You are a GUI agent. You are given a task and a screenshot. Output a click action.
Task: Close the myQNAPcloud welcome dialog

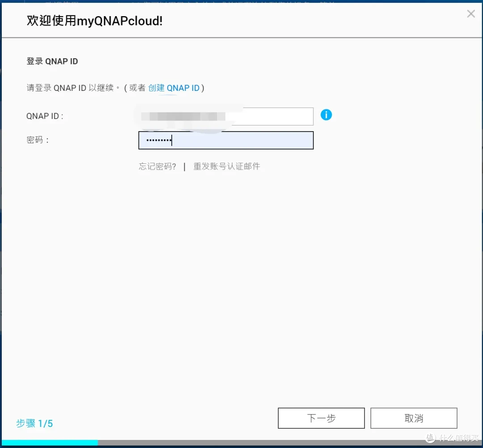(x=470, y=13)
